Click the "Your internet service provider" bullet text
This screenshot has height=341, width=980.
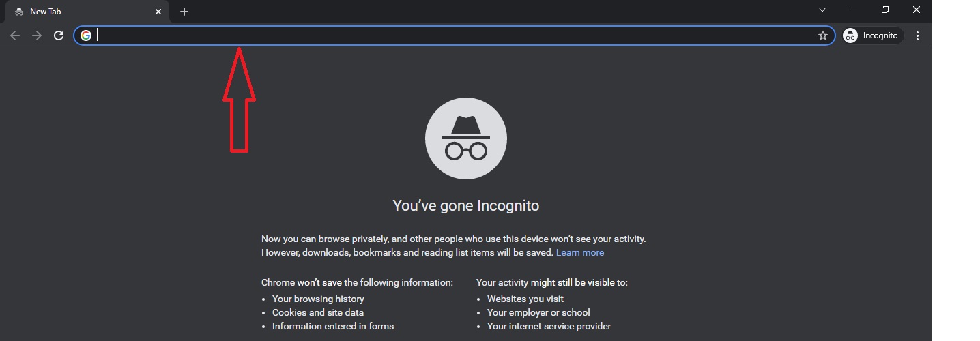[x=549, y=326]
